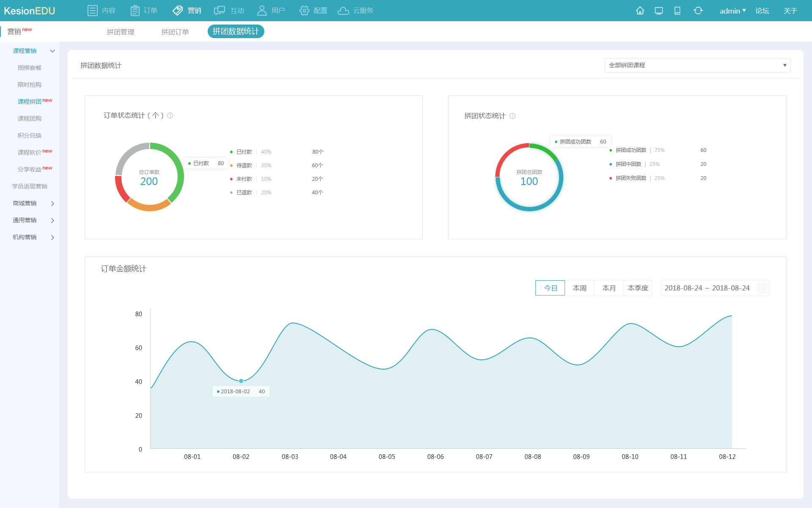Click info icon beside 订单状态统计
Image resolution: width=812 pixels, height=508 pixels.
170,116
